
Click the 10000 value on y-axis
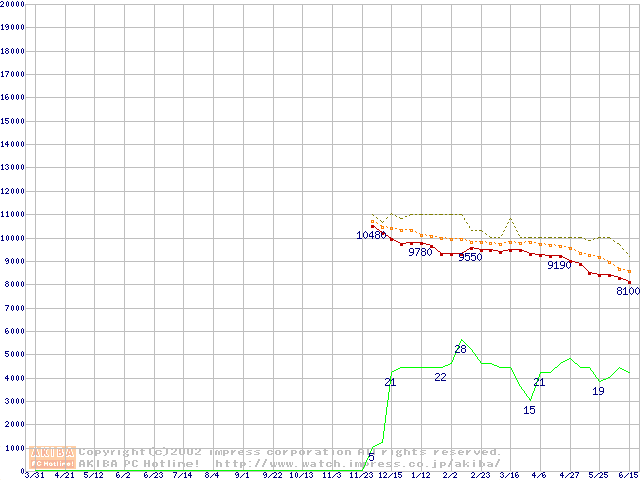[x=13, y=238]
